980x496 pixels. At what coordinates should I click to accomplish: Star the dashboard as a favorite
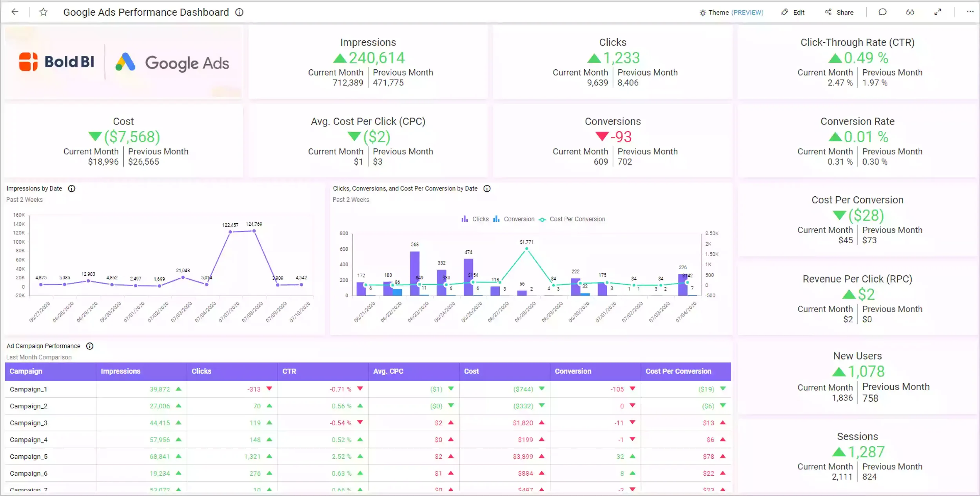click(43, 12)
